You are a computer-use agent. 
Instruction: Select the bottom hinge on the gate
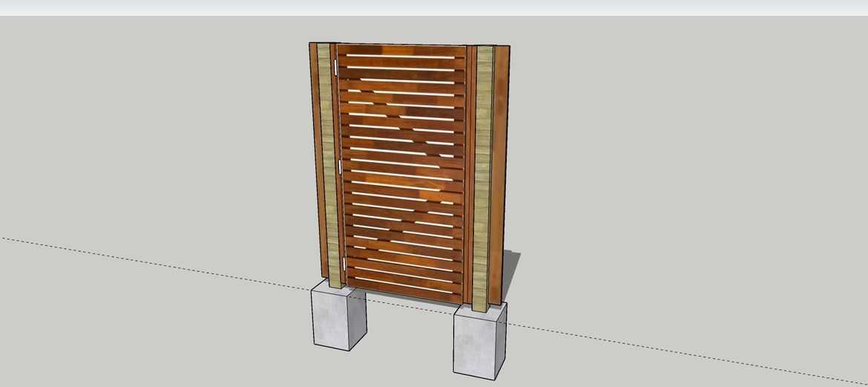coord(343,264)
